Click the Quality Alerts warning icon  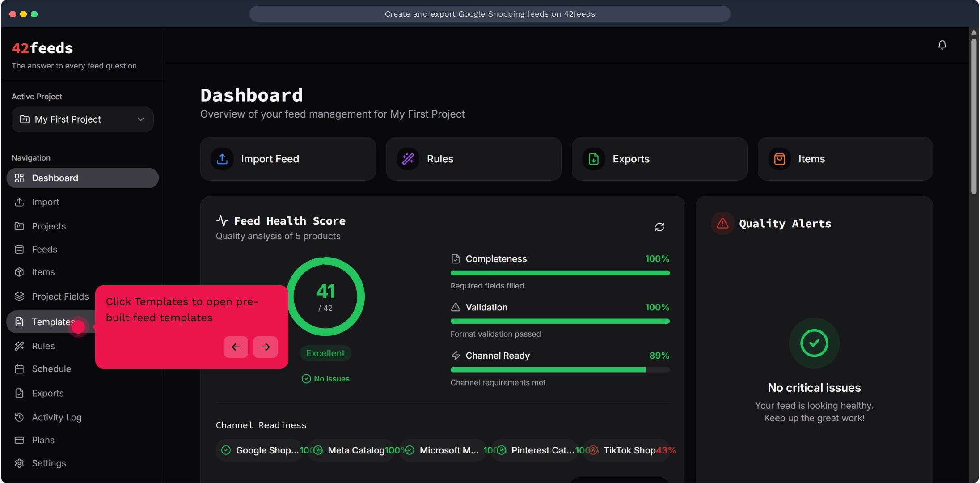722,223
